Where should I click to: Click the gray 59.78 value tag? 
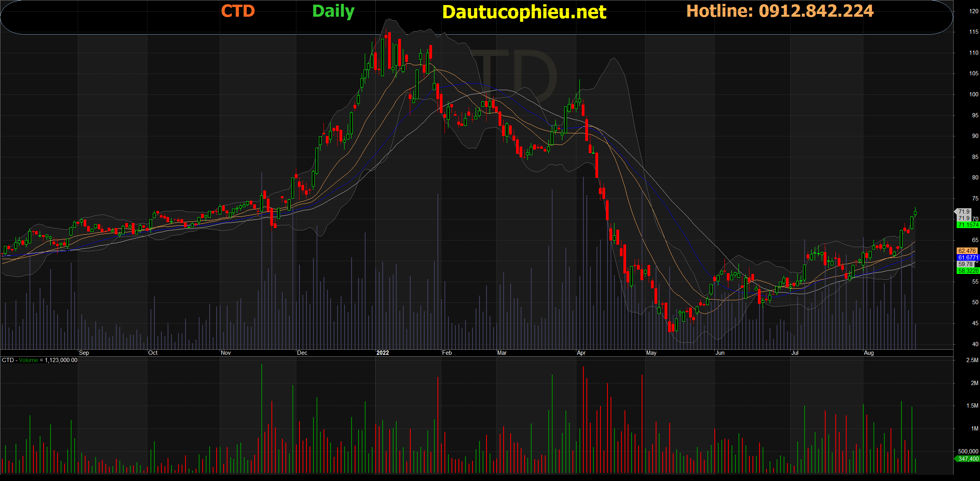tap(965, 264)
